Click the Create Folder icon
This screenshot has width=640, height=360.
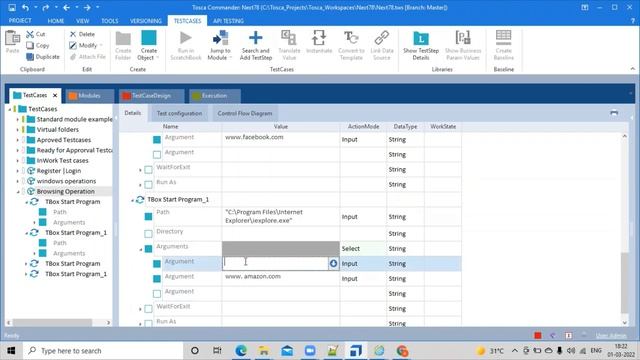123,38
